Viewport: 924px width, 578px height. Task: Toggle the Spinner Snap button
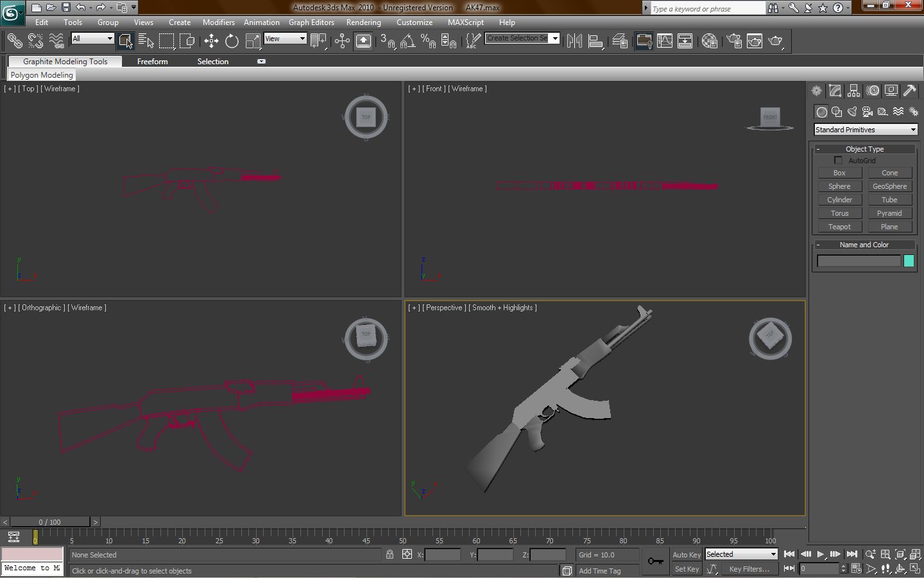click(449, 41)
